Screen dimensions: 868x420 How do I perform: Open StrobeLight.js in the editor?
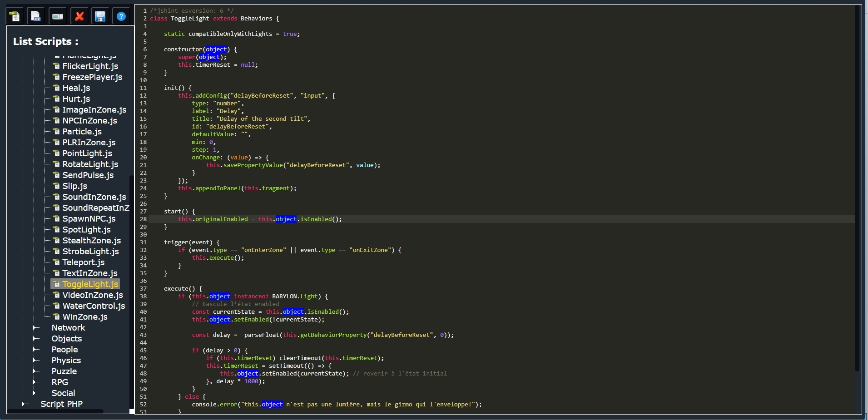coord(90,252)
